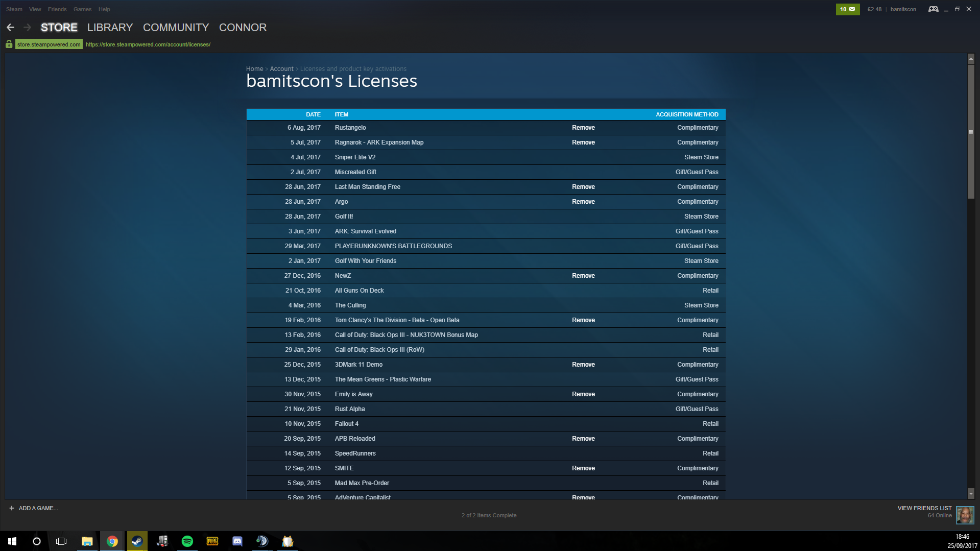Open View Friends List
Viewport: 980px width, 551px height.
pos(924,508)
